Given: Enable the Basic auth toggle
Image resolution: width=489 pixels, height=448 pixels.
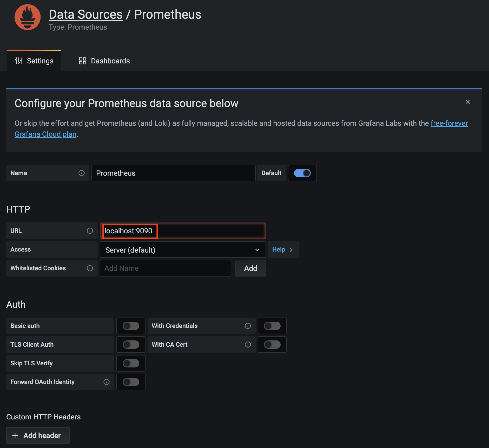Looking at the screenshot, I should point(131,326).
